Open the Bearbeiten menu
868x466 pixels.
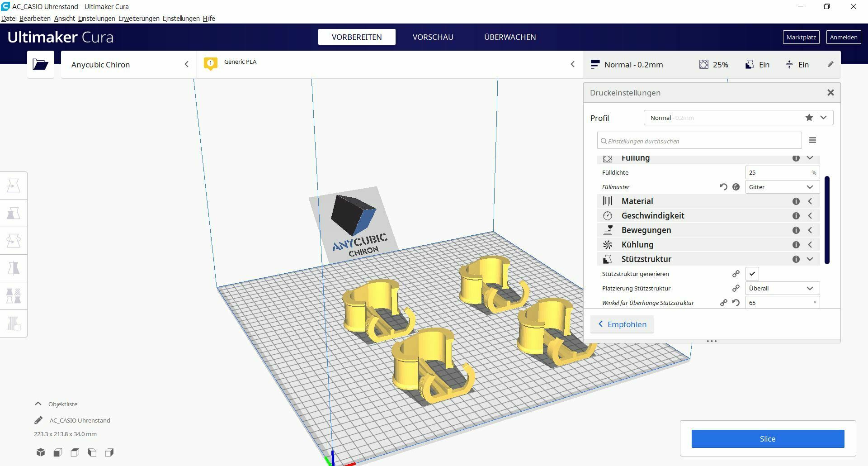point(35,19)
